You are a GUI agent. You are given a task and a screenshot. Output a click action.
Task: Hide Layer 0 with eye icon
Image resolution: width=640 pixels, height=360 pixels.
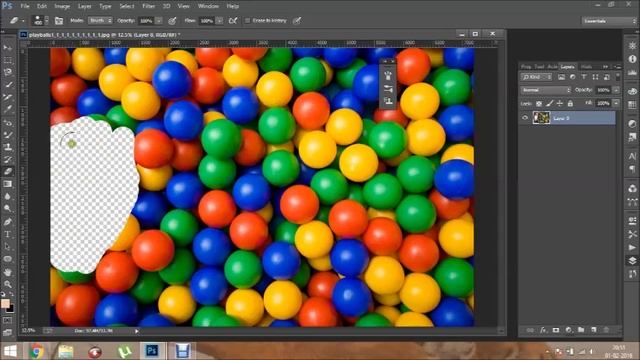(525, 118)
